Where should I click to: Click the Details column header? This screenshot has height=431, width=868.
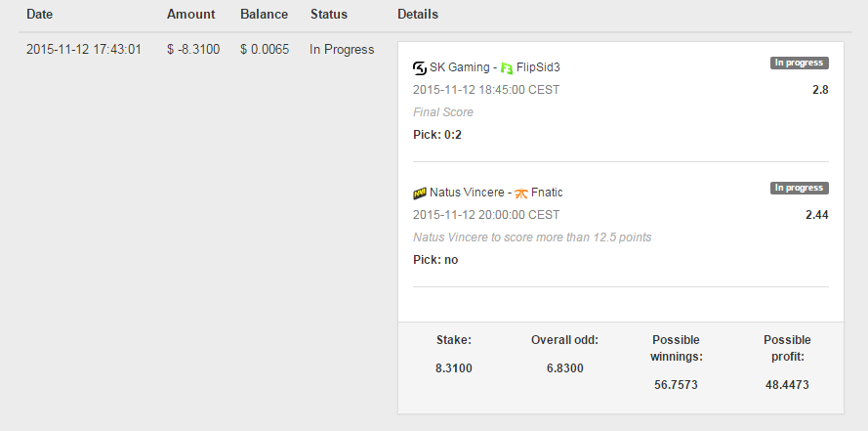pos(418,15)
